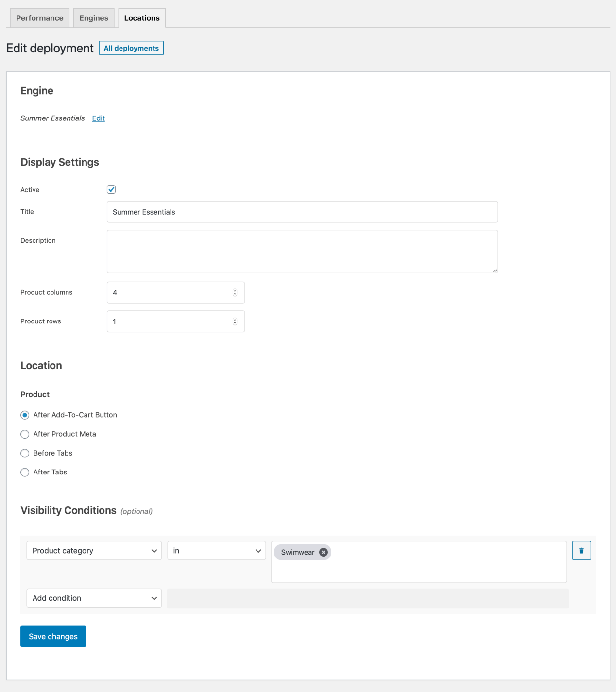This screenshot has height=692, width=616.
Task: Select the After Add-To-Cart Button location
Action: (25, 415)
